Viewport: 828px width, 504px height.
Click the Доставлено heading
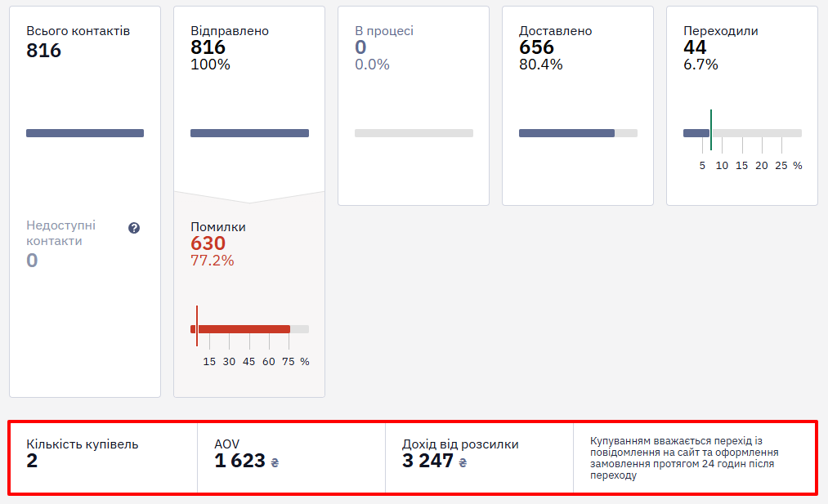pos(556,31)
